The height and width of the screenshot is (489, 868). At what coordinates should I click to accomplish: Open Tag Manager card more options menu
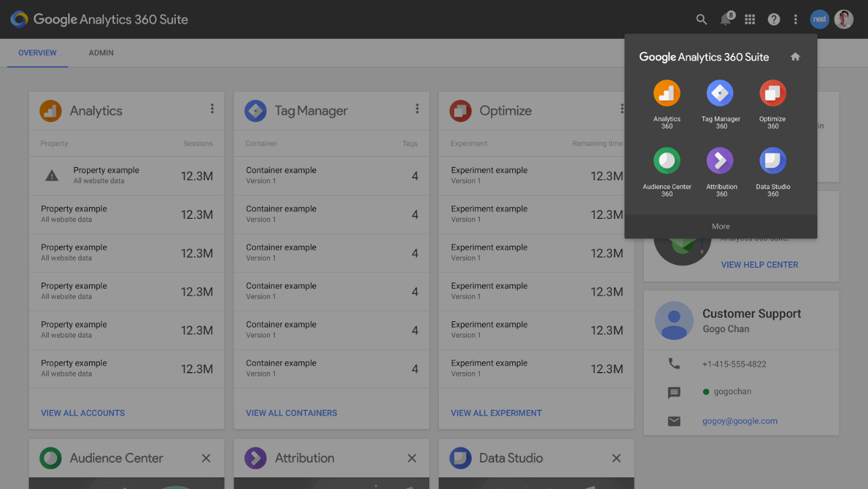click(417, 109)
